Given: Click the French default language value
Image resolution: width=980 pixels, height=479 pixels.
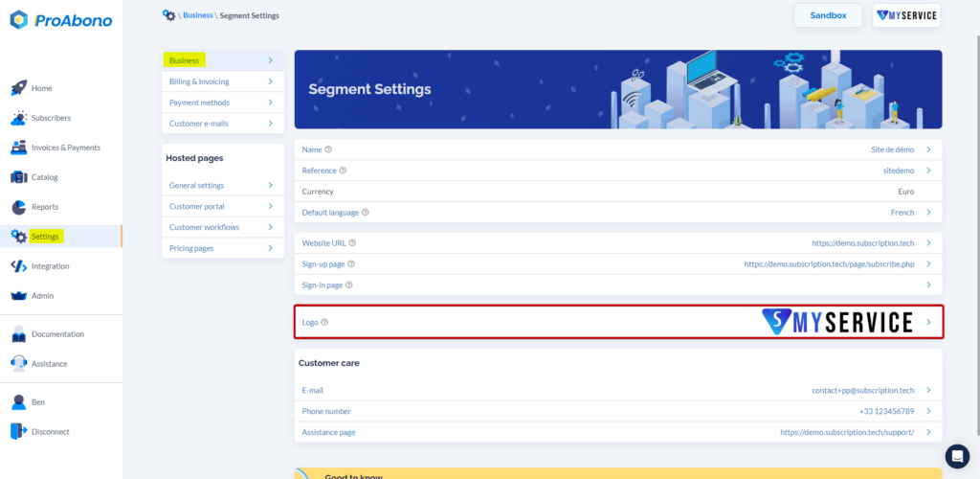Looking at the screenshot, I should [902, 213].
